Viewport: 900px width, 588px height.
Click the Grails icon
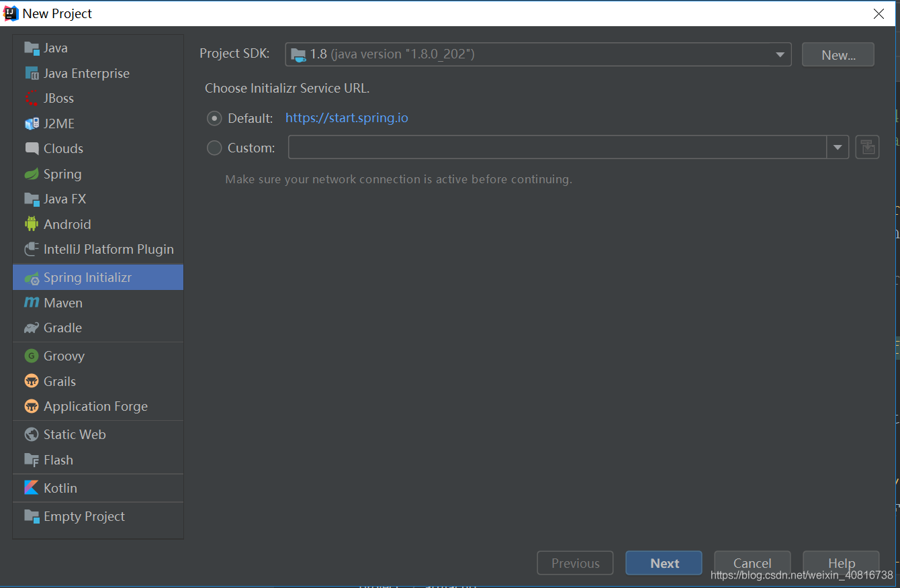click(x=32, y=381)
